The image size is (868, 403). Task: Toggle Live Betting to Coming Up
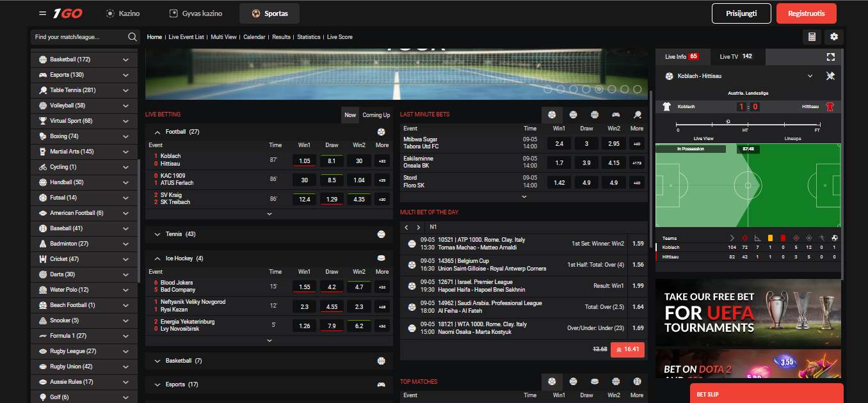(376, 115)
